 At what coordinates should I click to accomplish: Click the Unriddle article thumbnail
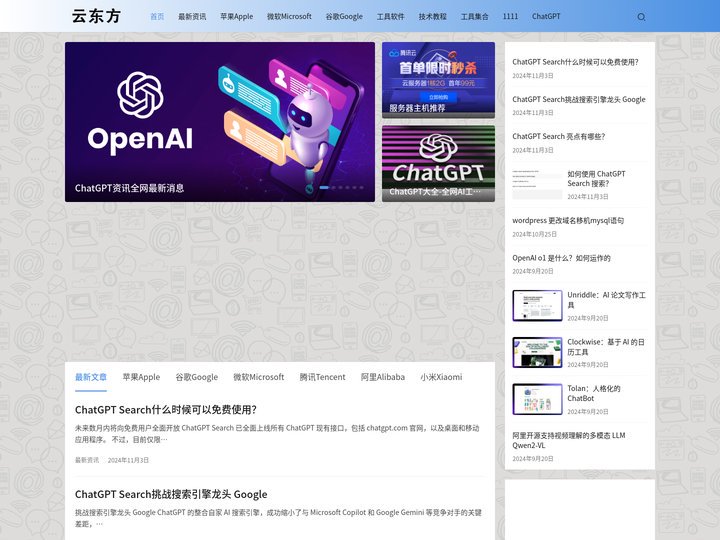point(537,305)
